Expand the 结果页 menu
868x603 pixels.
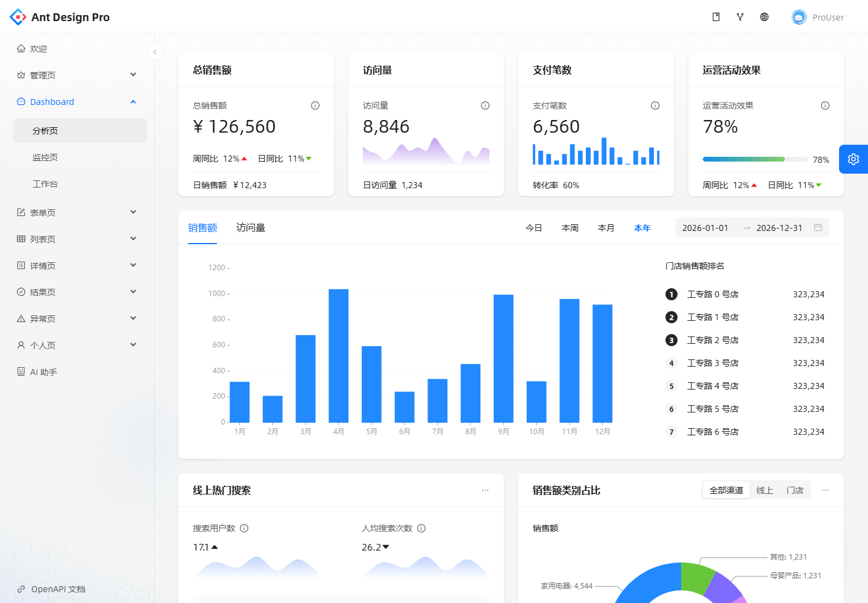coord(80,292)
